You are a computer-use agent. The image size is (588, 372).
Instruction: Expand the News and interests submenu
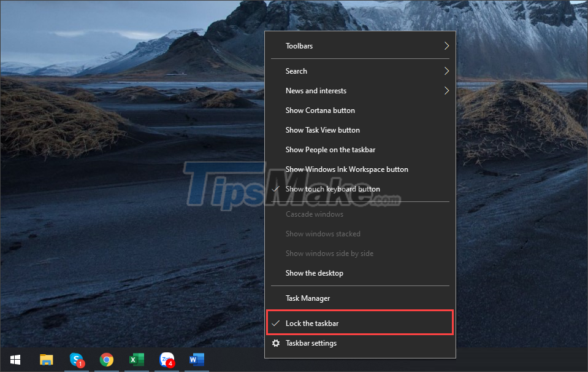[360, 91]
